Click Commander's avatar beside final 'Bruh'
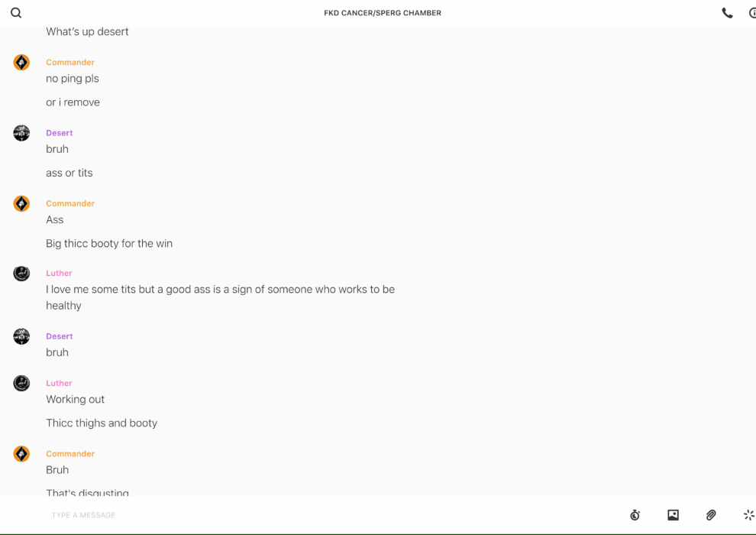Image resolution: width=756 pixels, height=535 pixels. 21,453
